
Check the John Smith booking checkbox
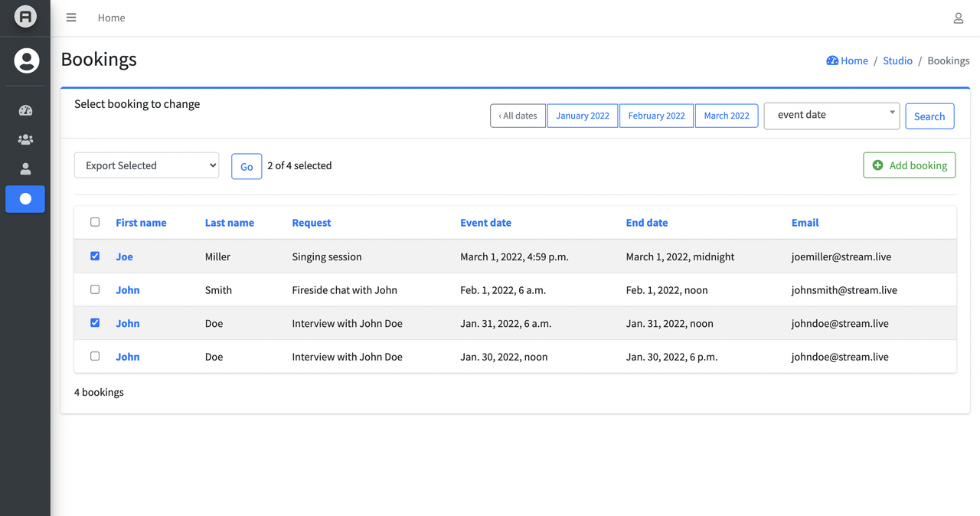coord(95,290)
